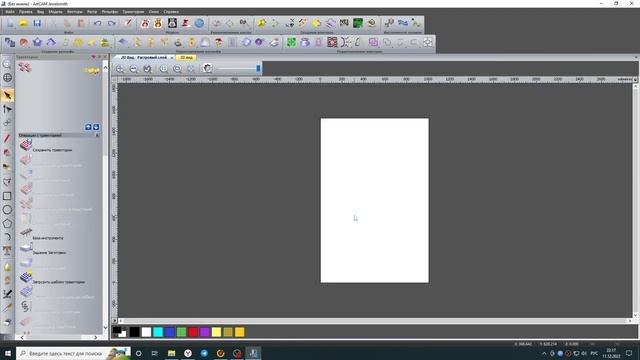Click the crosshair globe tool in sidebar
The width and height of the screenshot is (640, 360).
point(7,77)
